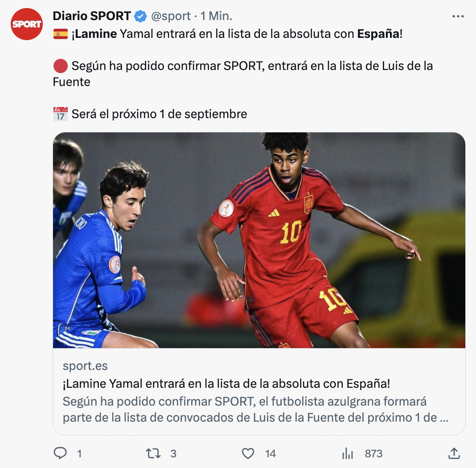Screen dimensions: 476x468
Task: Click the share upload icon
Action: click(x=454, y=453)
